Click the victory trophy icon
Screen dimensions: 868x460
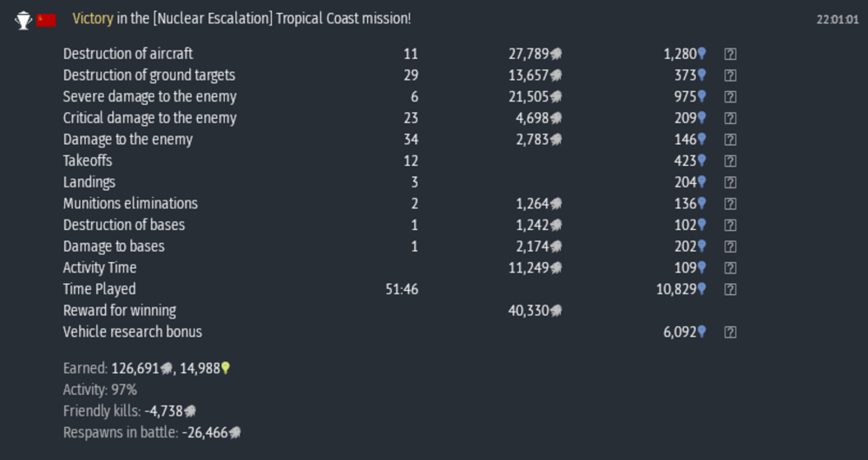tap(23, 20)
